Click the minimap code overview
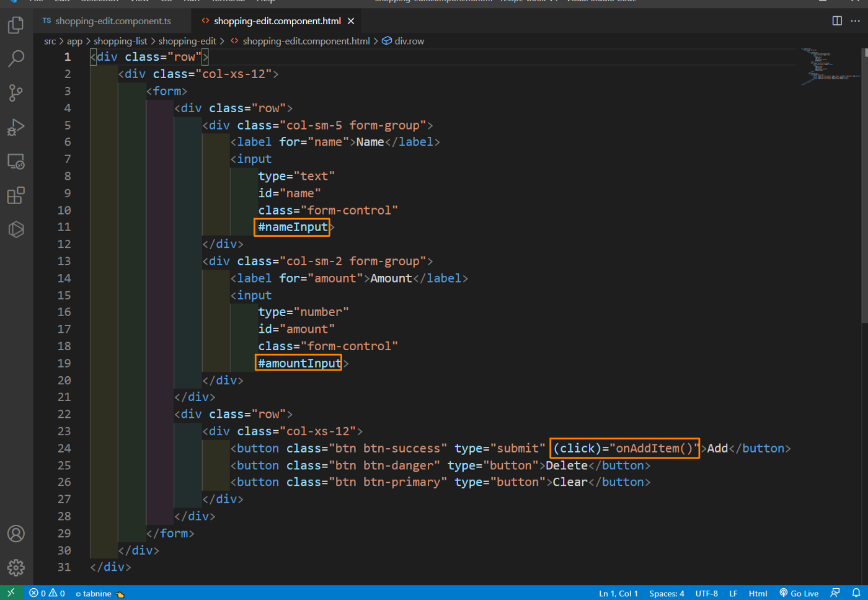The image size is (868, 600). 829,67
